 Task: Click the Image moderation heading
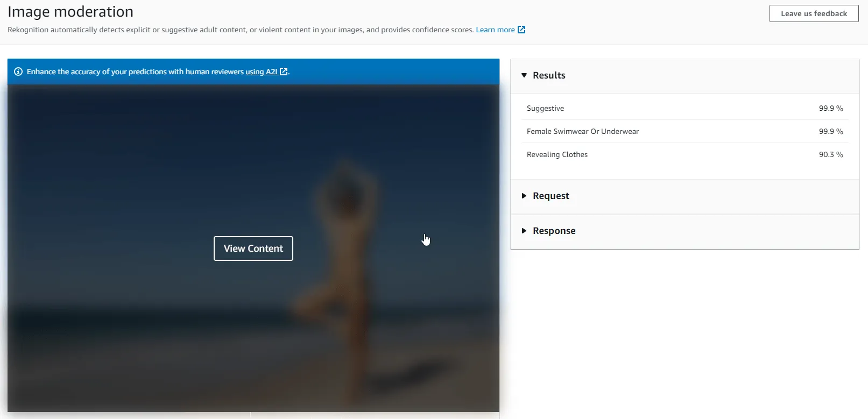(70, 12)
